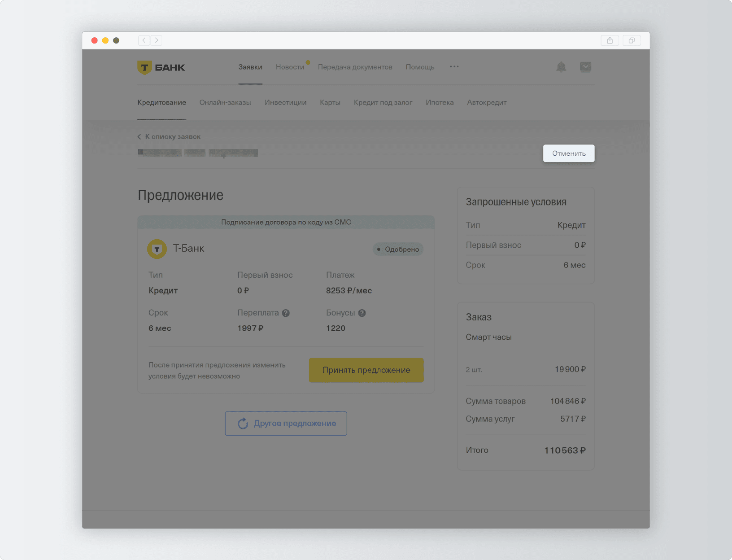Viewport: 732px width, 560px height.
Task: Click the browser back arrow
Action: pos(144,40)
